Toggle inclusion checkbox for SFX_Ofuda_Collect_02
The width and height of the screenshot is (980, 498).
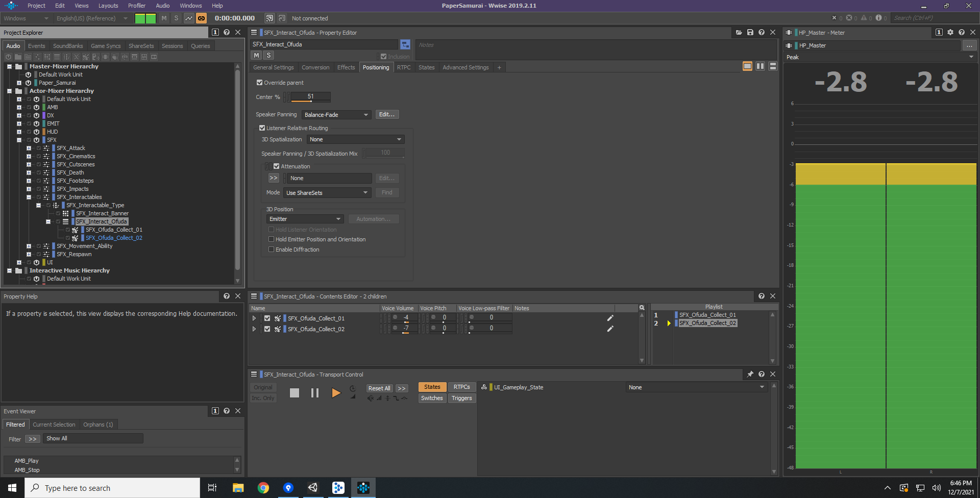[267, 329]
